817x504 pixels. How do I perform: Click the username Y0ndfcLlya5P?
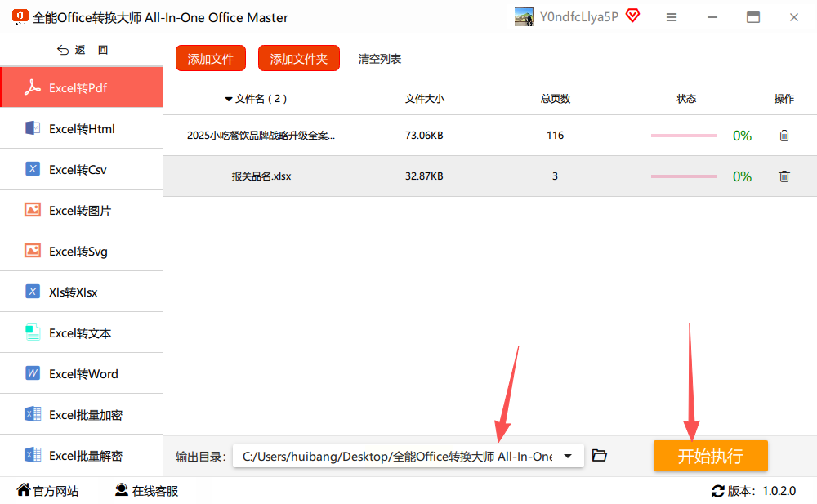click(579, 16)
